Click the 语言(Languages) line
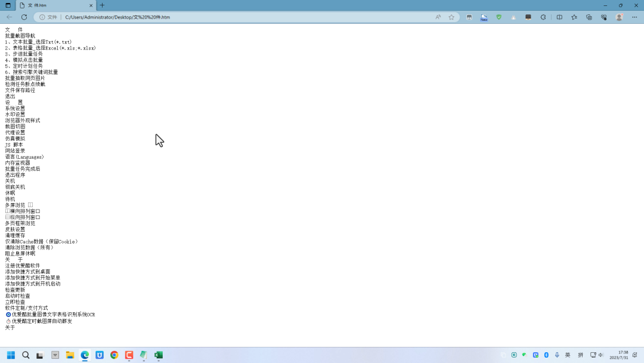This screenshot has width=644, height=363. 24,156
